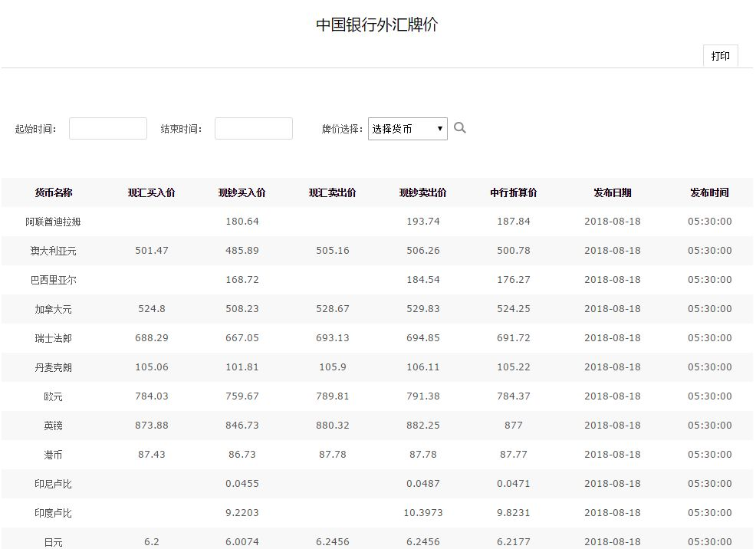Click the 501.47 value for 澳大利亚元

151,251
